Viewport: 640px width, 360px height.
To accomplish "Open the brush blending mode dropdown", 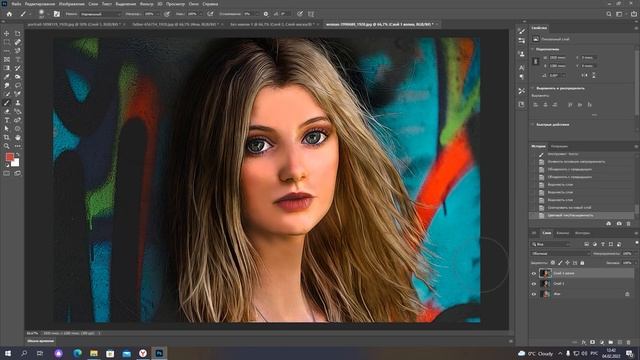I will coord(100,14).
